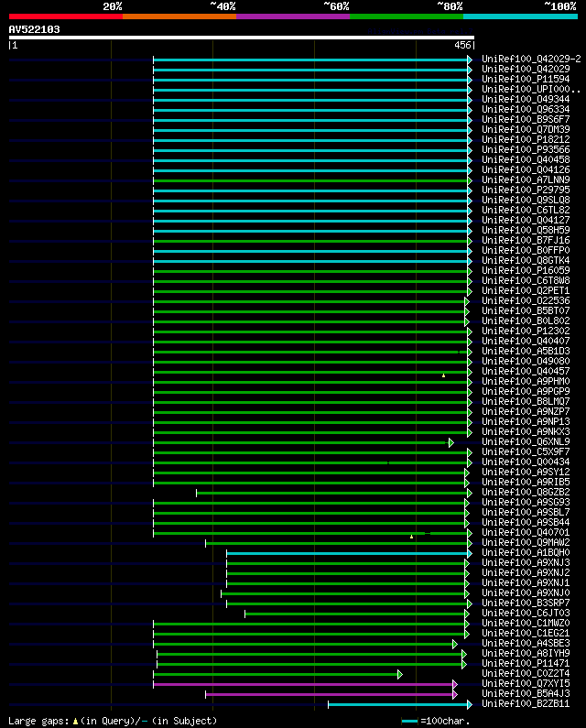Click the UniRef100_B5BT07 label

click(x=526, y=311)
